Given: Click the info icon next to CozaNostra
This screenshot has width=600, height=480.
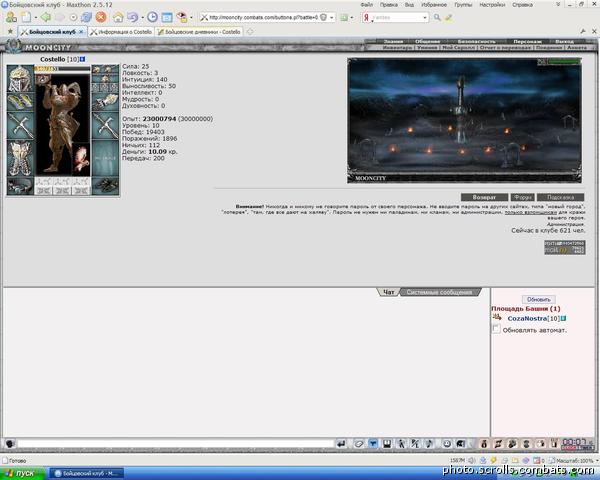Looking at the screenshot, I should coord(563,318).
